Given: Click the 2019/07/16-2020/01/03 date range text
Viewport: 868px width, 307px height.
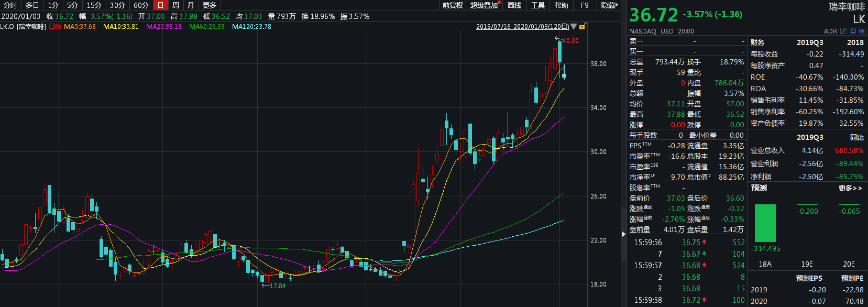Looking at the screenshot, I should pos(522,27).
